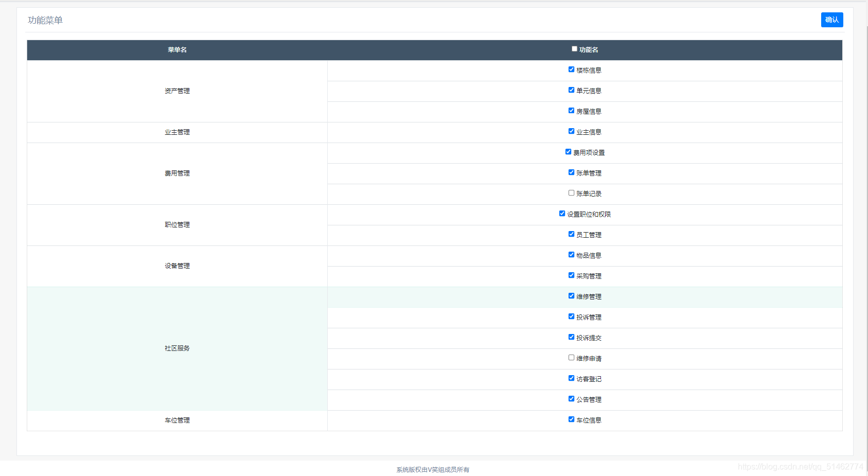Toggle the 车位信息 checkbox
Viewport: 868px width, 476px height.
(571, 419)
